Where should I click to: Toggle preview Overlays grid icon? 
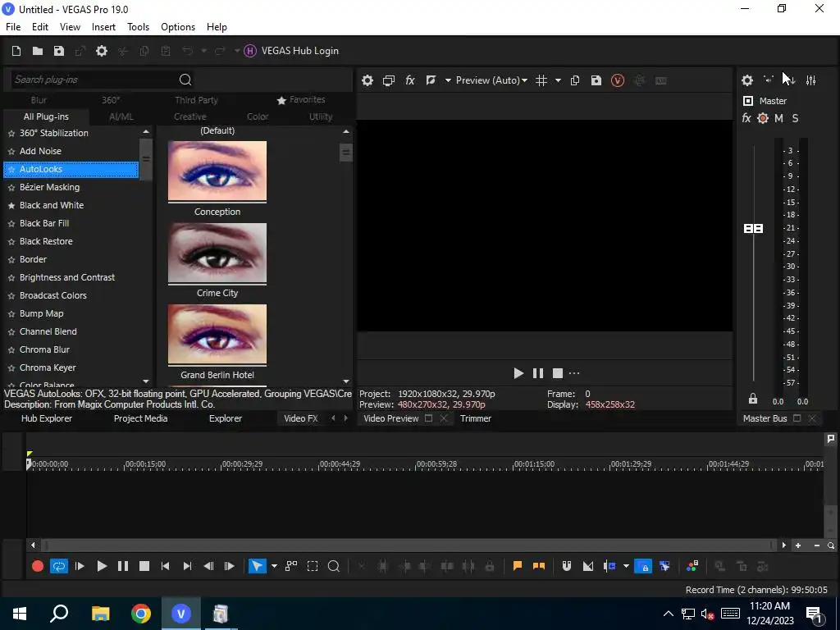[541, 80]
